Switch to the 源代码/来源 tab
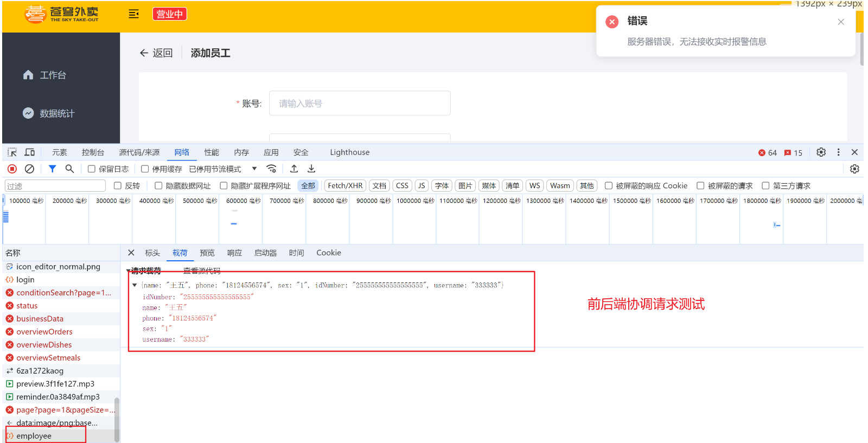The image size is (868, 443). point(139,152)
